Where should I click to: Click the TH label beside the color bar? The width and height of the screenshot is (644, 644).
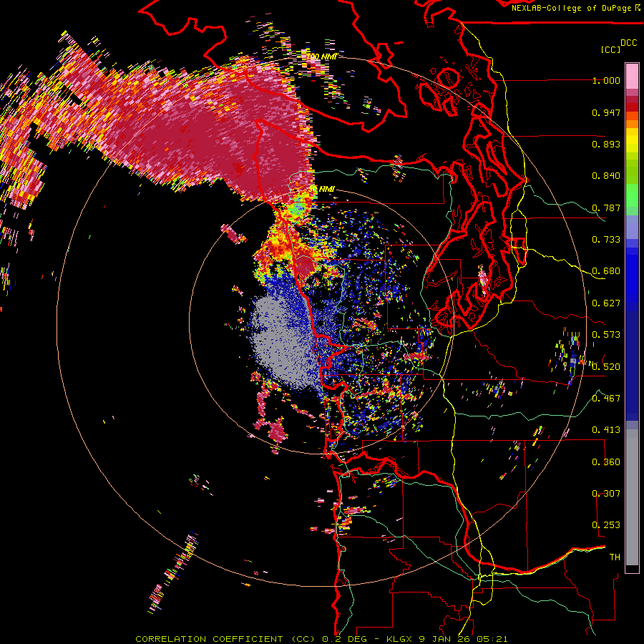point(615,557)
